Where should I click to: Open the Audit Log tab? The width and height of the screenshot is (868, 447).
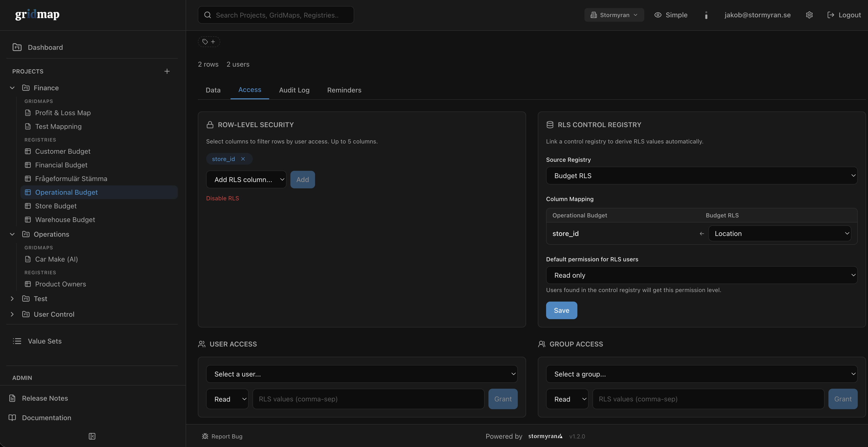pos(294,90)
